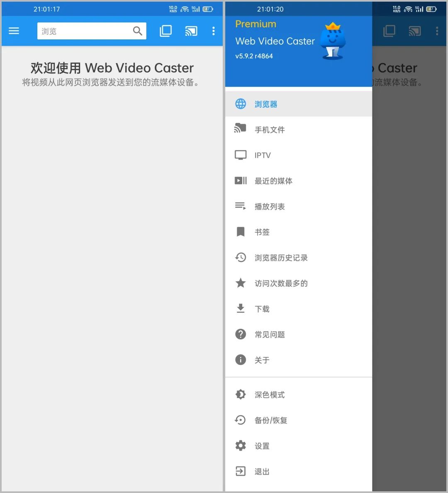Image resolution: width=448 pixels, height=493 pixels.
Task: Open 最近的媒体 in the drawer
Action: [299, 181]
